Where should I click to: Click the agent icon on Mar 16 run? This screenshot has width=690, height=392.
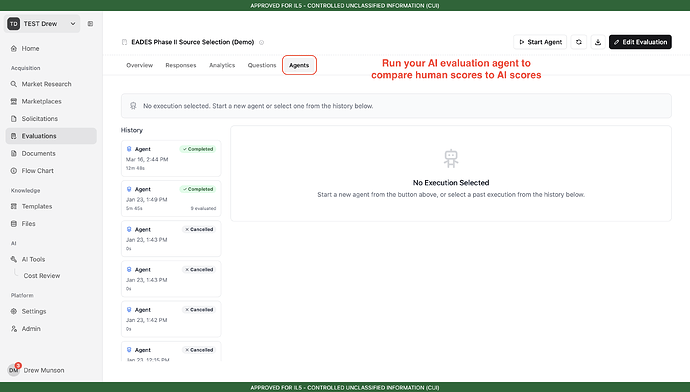(129, 149)
